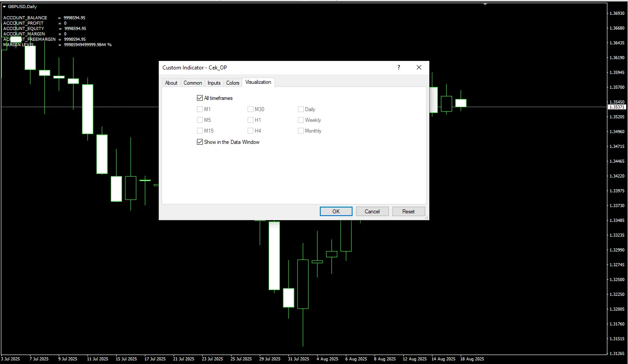Close the Custom Indicator dialog with X
The width and height of the screenshot is (628, 364).
[x=419, y=68]
